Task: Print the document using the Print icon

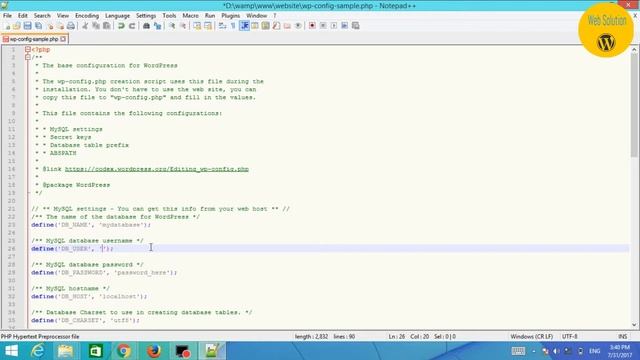Action: pos(71,26)
